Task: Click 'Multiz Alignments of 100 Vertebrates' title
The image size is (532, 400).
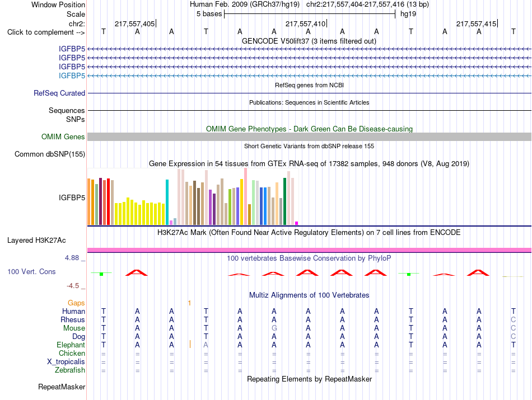Action: pos(309,295)
